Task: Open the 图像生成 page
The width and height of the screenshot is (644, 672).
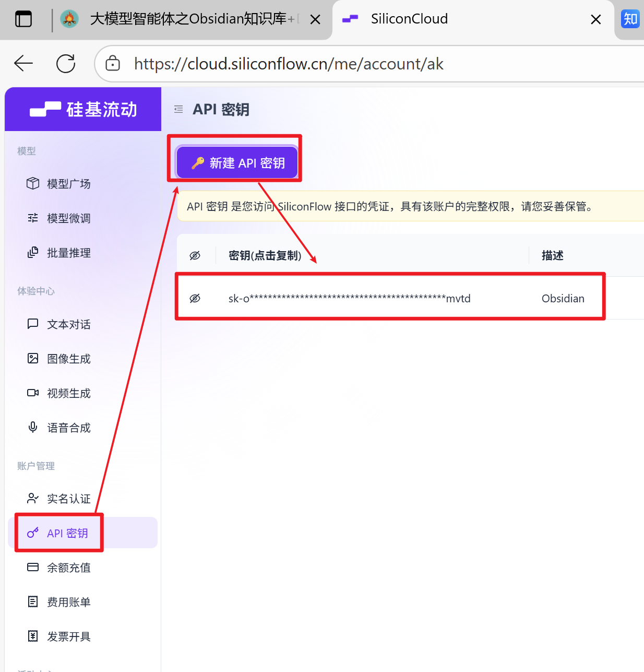Action: [x=68, y=359]
